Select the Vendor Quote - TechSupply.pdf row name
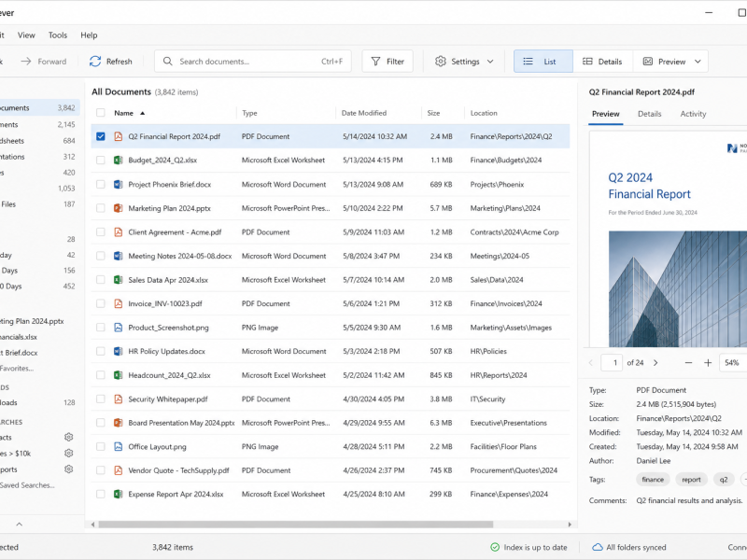Screen dimensions: 747x560 (178, 470)
